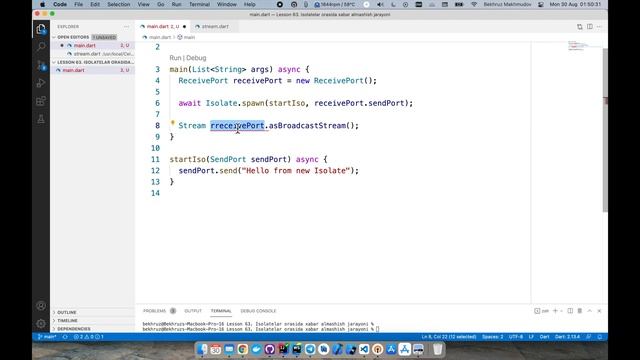Select main.dart in Lesson 63 folder

93,70
